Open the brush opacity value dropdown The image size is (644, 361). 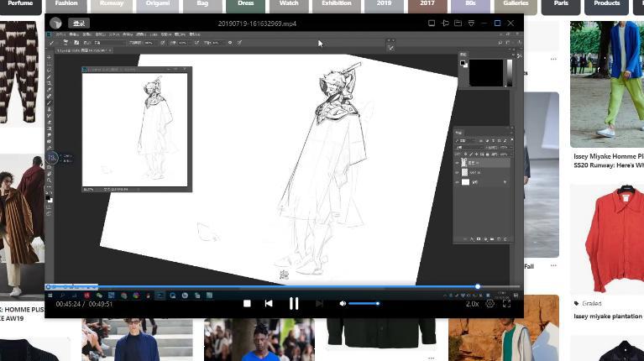(x=149, y=43)
